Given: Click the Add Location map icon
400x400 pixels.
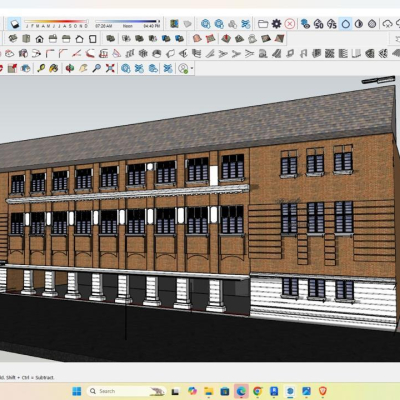Looking at the screenshot, I should tap(174, 24).
